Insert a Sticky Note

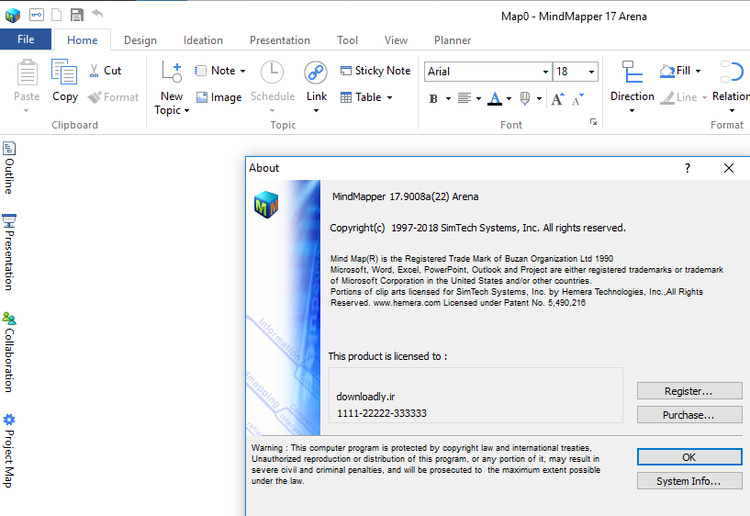point(375,71)
